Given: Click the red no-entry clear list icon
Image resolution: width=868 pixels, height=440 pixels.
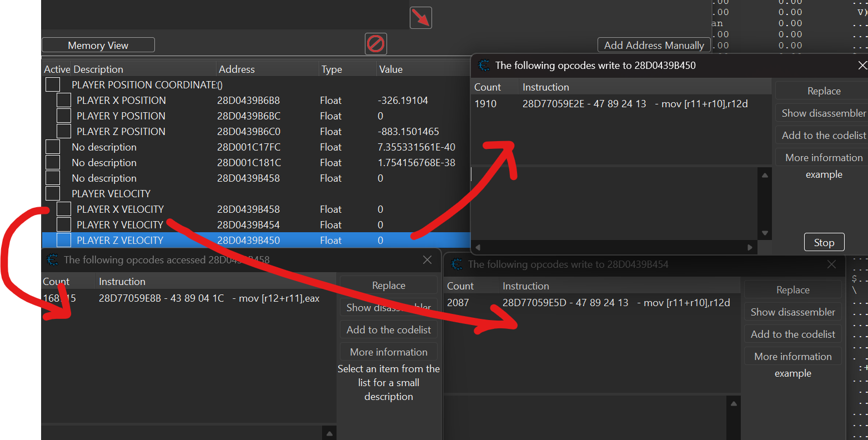Looking at the screenshot, I should 376,43.
